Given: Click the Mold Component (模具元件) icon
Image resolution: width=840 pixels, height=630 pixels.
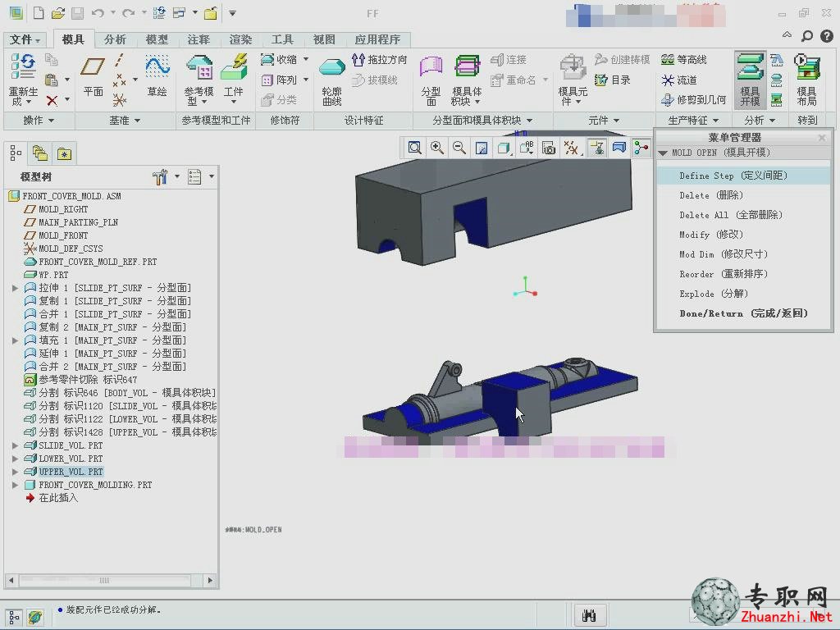Looking at the screenshot, I should [x=573, y=67].
